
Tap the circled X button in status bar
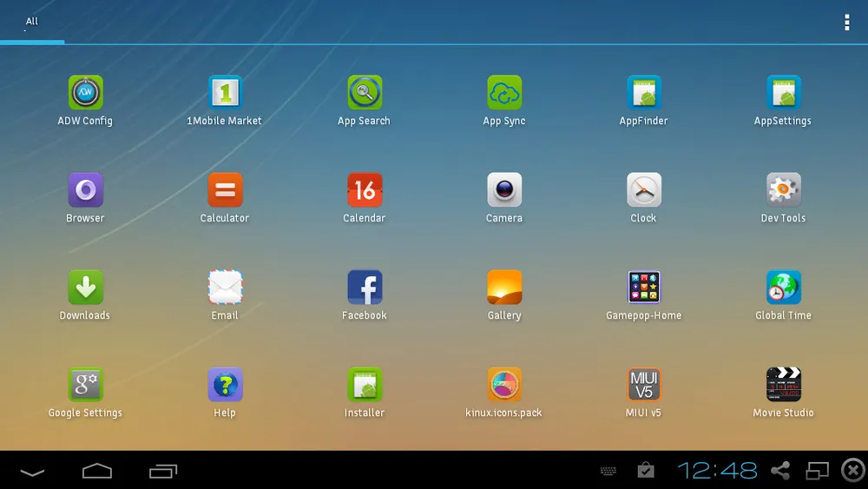pos(853,471)
